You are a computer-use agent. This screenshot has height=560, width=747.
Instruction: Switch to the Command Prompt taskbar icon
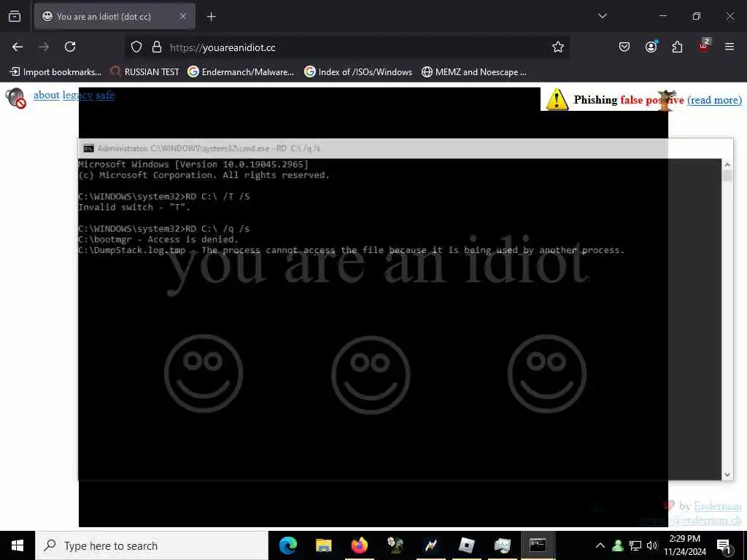538,545
